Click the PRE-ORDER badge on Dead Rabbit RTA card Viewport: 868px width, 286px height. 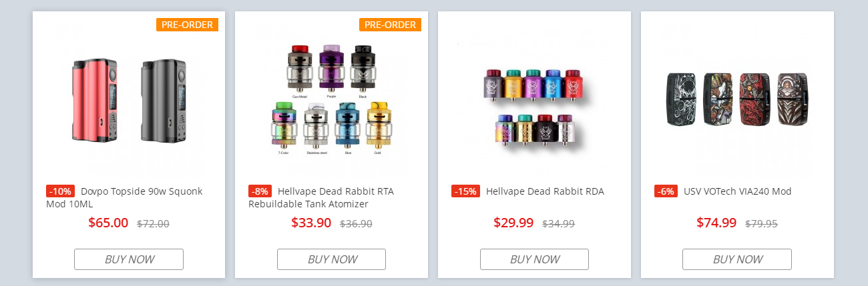(390, 25)
